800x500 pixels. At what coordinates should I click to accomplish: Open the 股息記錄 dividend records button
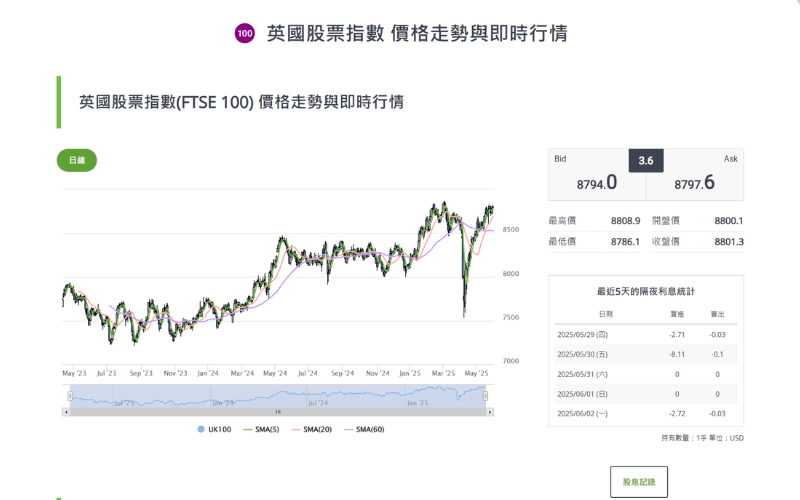coord(638,481)
